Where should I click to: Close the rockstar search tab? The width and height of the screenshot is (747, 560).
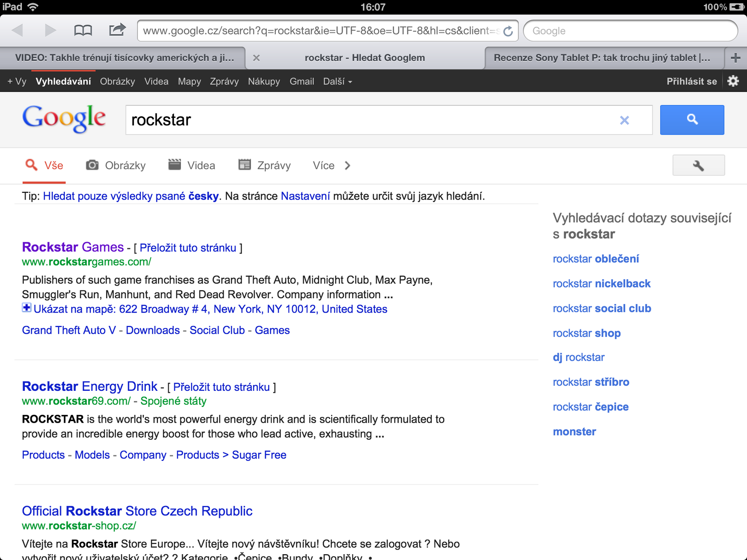[256, 58]
